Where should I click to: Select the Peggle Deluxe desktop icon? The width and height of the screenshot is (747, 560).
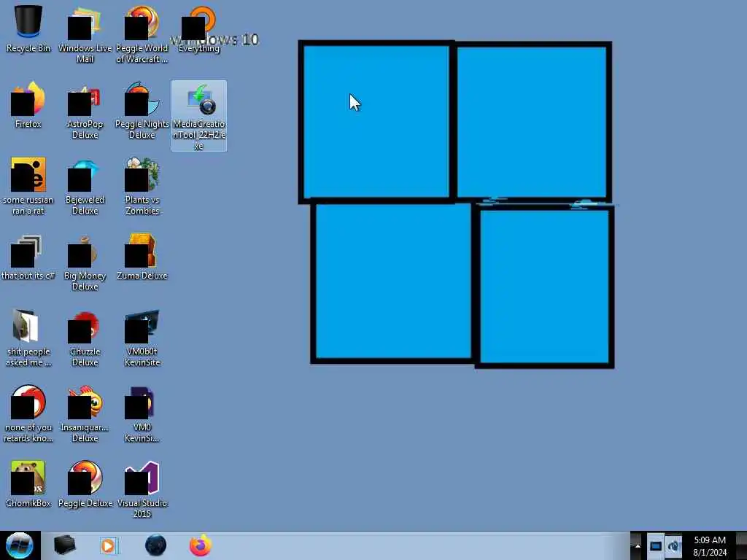85,484
